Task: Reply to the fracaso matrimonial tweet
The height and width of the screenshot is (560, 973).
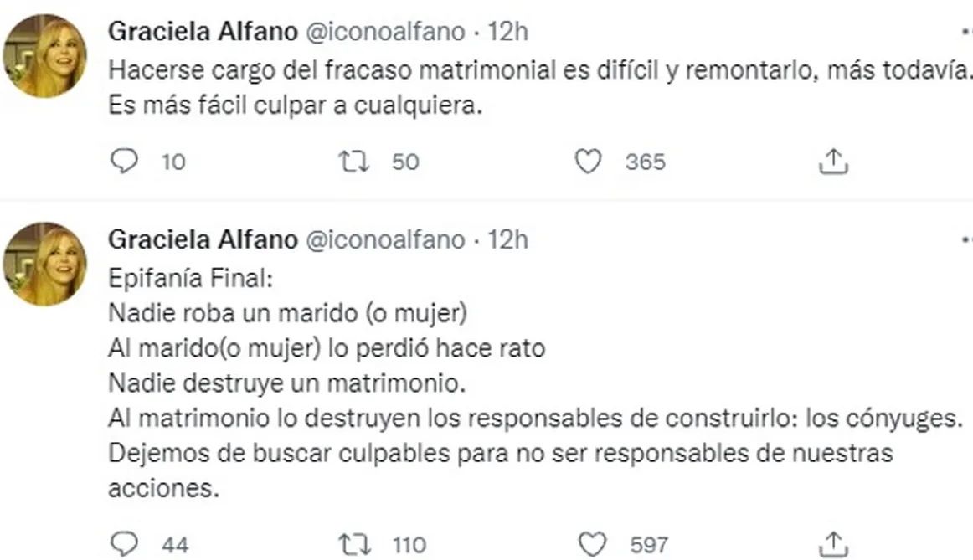Action: (124, 161)
